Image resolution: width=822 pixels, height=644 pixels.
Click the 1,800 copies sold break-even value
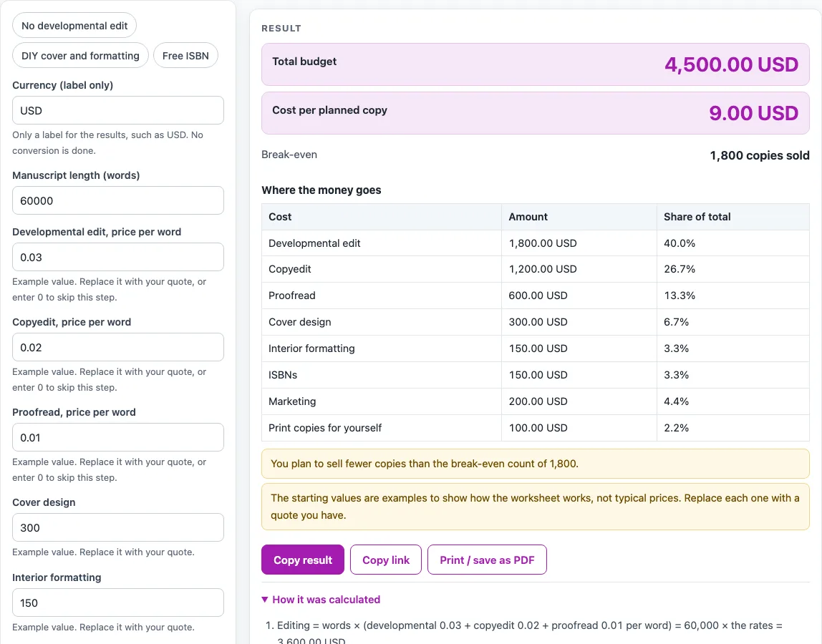pos(760,155)
